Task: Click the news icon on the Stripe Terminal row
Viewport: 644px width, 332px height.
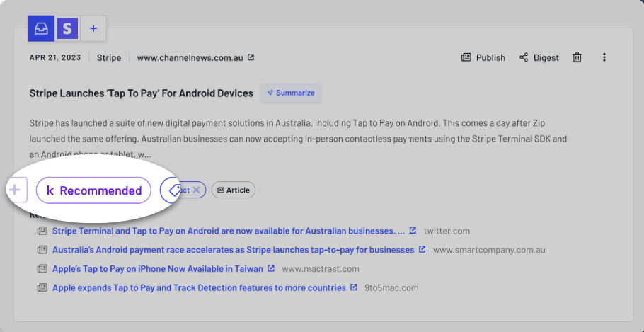Action: click(42, 231)
